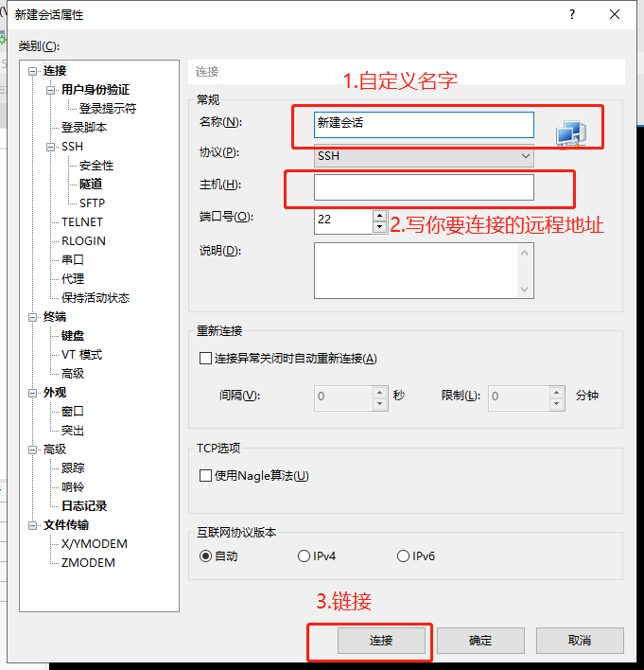Collapse the SSH tree node
The image size is (644, 670).
click(50, 147)
